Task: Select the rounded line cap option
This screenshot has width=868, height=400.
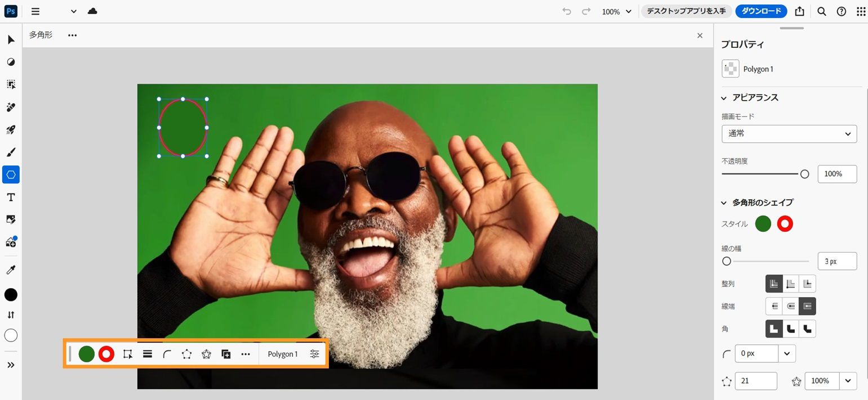Action: coord(790,306)
